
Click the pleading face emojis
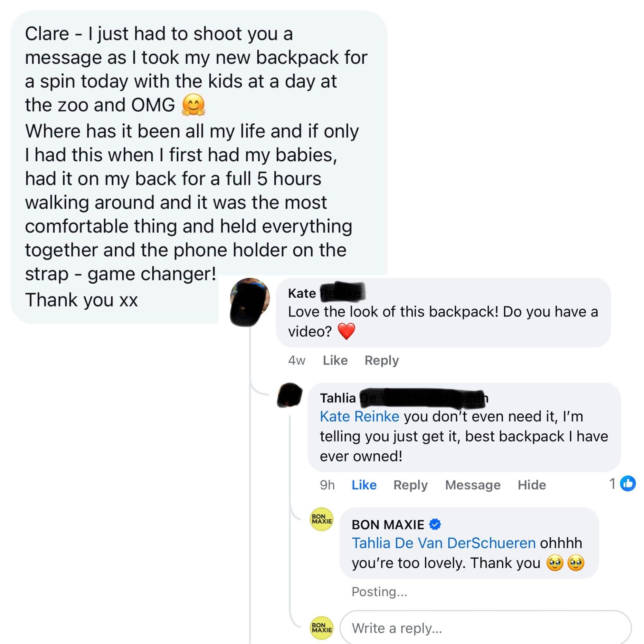click(x=565, y=563)
